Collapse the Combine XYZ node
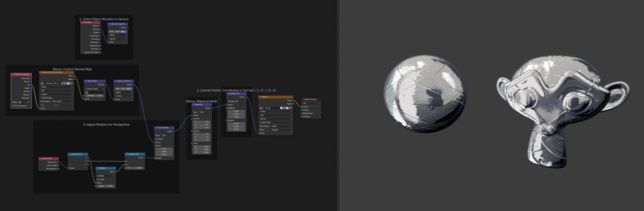644x211 pixels. (x=127, y=154)
